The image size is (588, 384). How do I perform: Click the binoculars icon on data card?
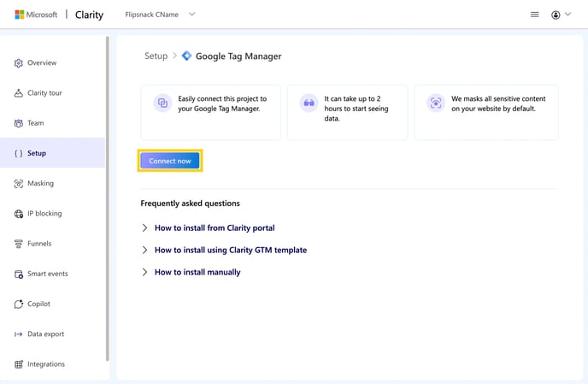[309, 103]
